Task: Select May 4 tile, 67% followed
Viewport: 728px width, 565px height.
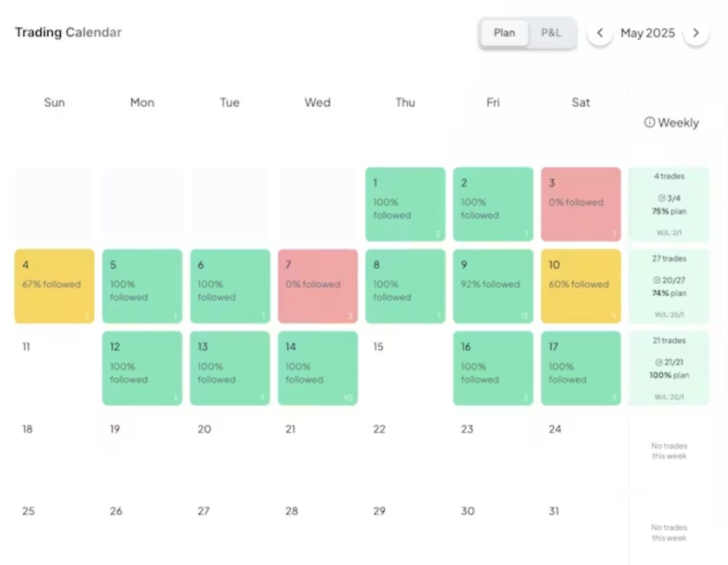Action: (x=54, y=286)
